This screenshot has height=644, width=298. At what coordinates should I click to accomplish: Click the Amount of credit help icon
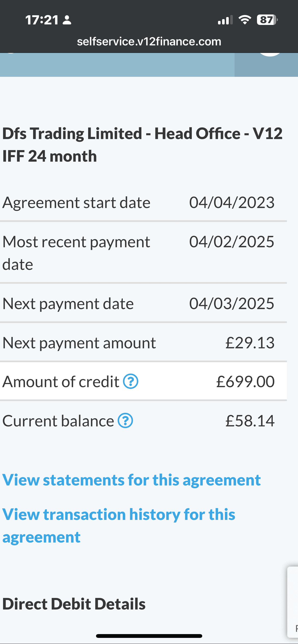click(x=131, y=382)
